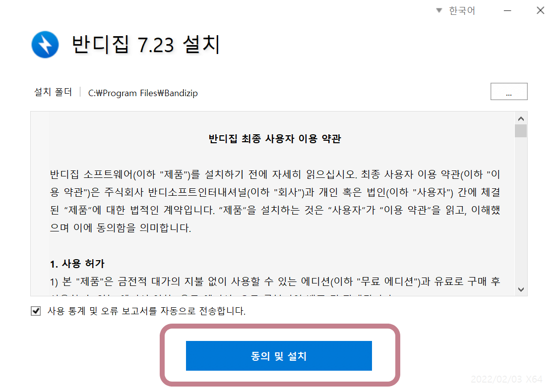The image size is (557, 392).
Task: Click the license scrollbar up arrow
Action: pyautogui.click(x=521, y=118)
